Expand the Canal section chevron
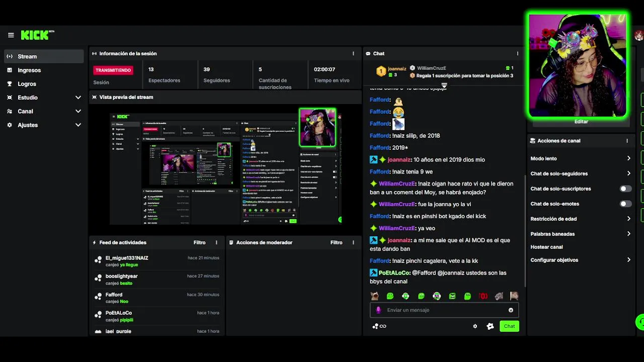This screenshot has height=362, width=644. (x=78, y=111)
